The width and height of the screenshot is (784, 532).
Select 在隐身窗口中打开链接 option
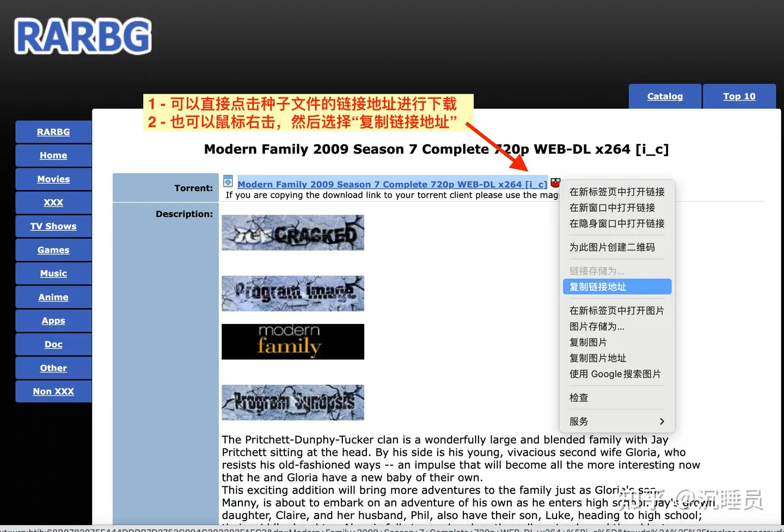[617, 223]
